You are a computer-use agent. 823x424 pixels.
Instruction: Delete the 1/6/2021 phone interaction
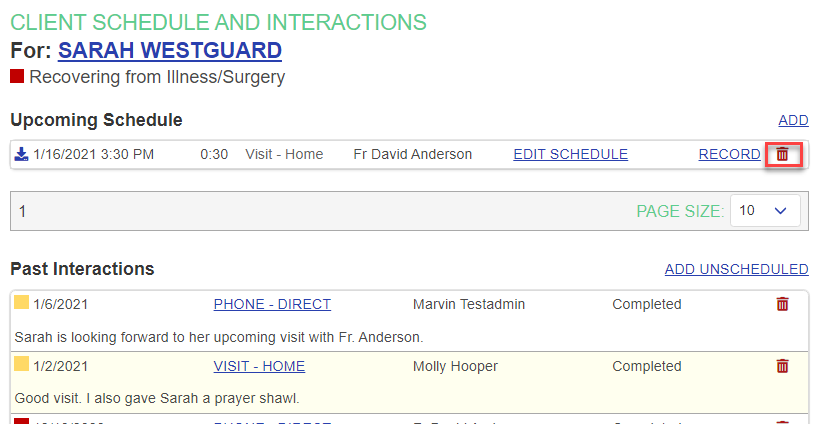(783, 304)
